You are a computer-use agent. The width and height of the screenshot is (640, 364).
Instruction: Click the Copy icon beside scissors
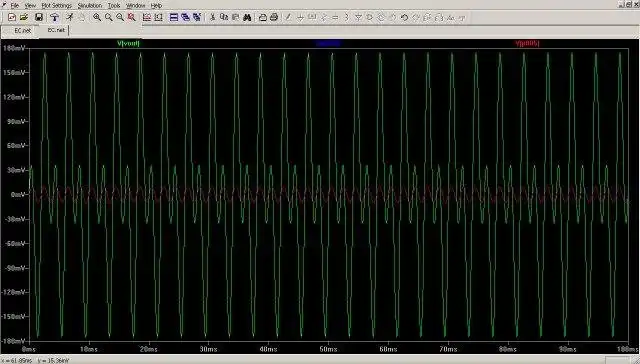click(x=224, y=17)
